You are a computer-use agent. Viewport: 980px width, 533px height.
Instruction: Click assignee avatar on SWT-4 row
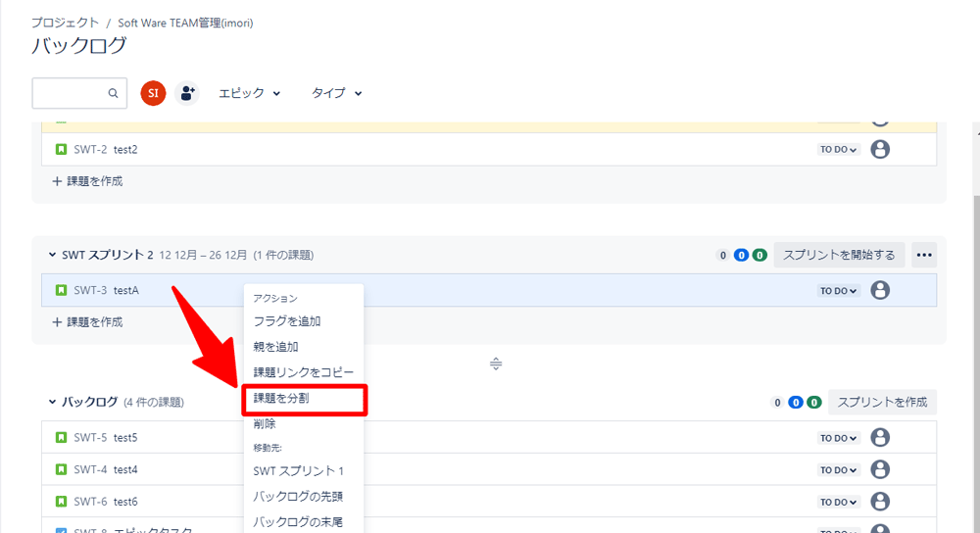pyautogui.click(x=880, y=469)
